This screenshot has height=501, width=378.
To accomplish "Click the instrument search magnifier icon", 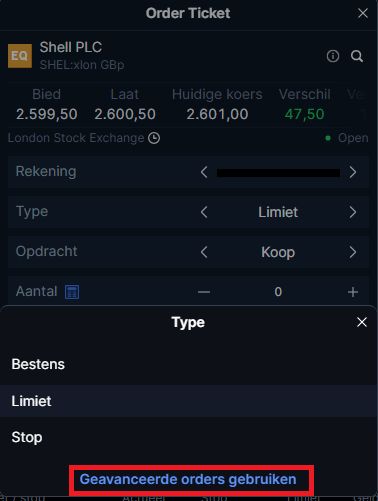I will [357, 56].
